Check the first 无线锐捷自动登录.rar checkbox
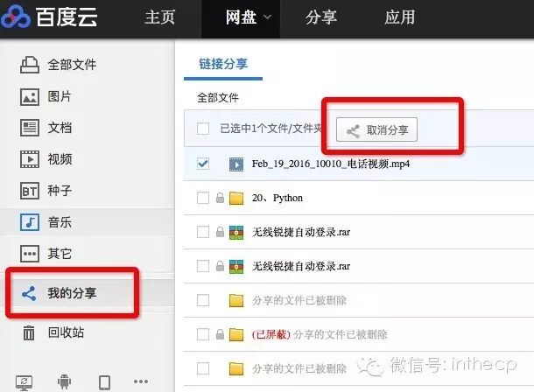534x392 pixels. pos(203,232)
